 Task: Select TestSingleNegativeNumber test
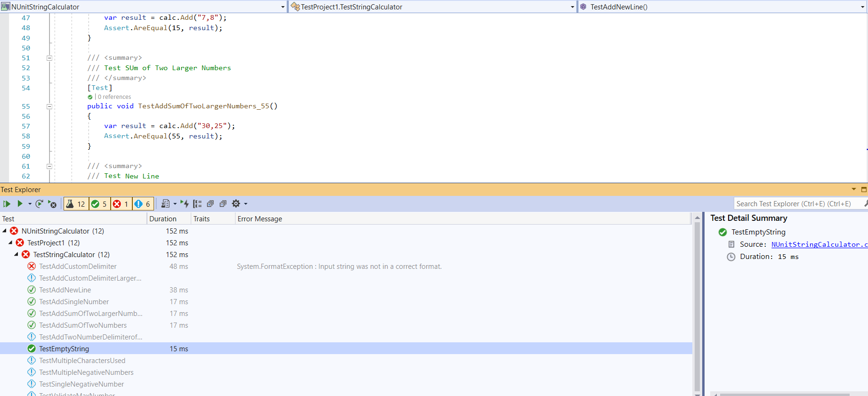[x=81, y=384]
